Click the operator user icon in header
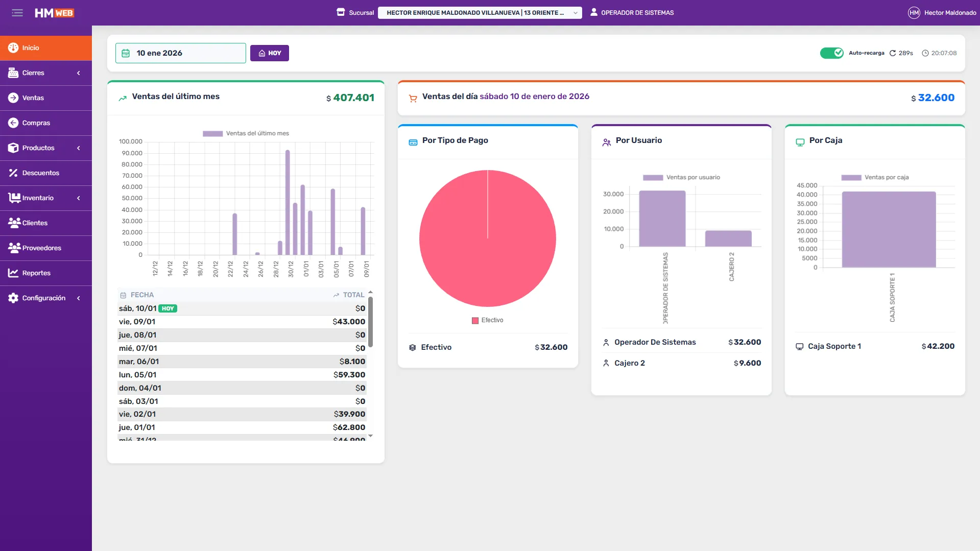Viewport: 980px width, 551px height. 594,12
